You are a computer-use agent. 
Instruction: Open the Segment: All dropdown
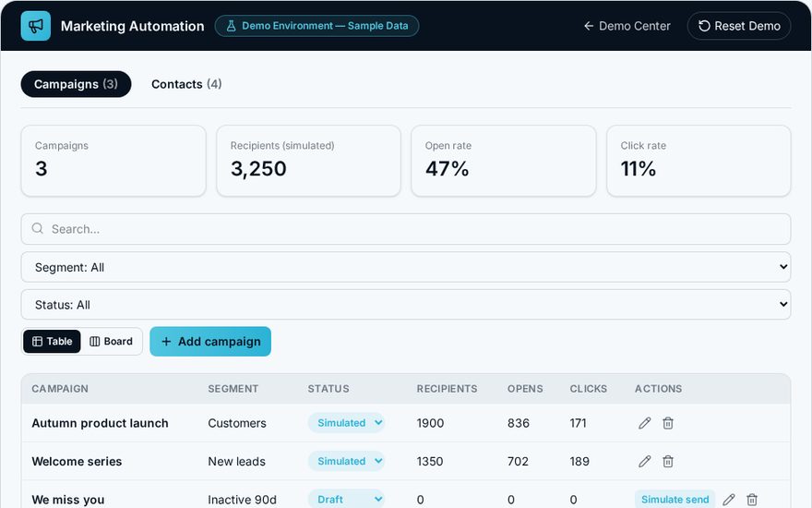(x=406, y=267)
